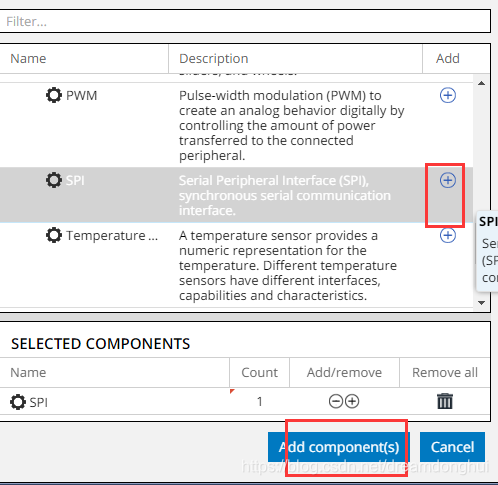Select the Temperature ... row name
The width and height of the screenshot is (498, 485).
pos(112,236)
